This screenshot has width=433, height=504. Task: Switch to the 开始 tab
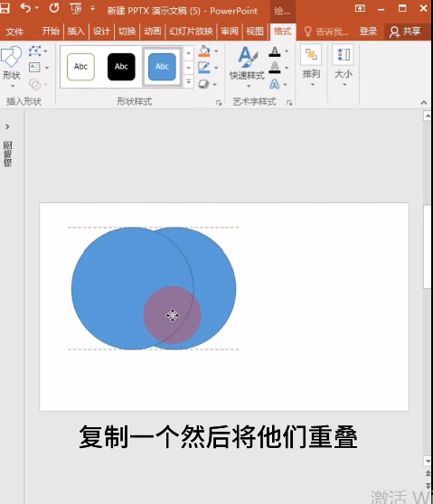coord(51,32)
